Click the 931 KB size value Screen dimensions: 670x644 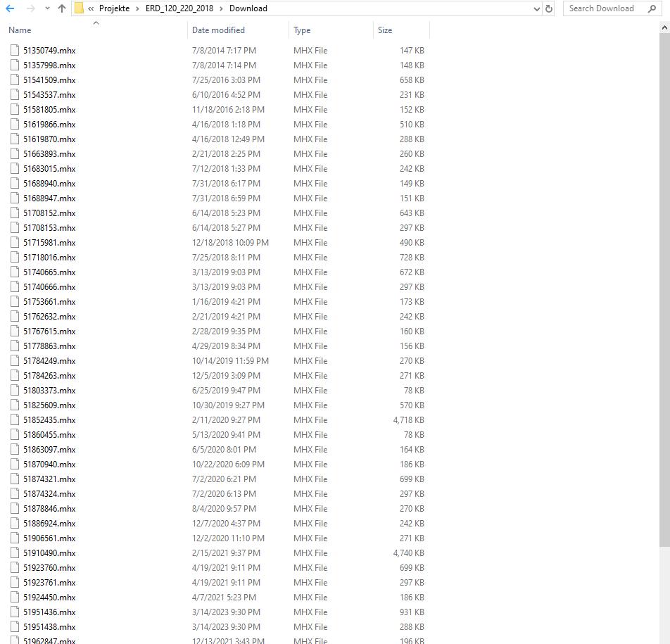(412, 612)
